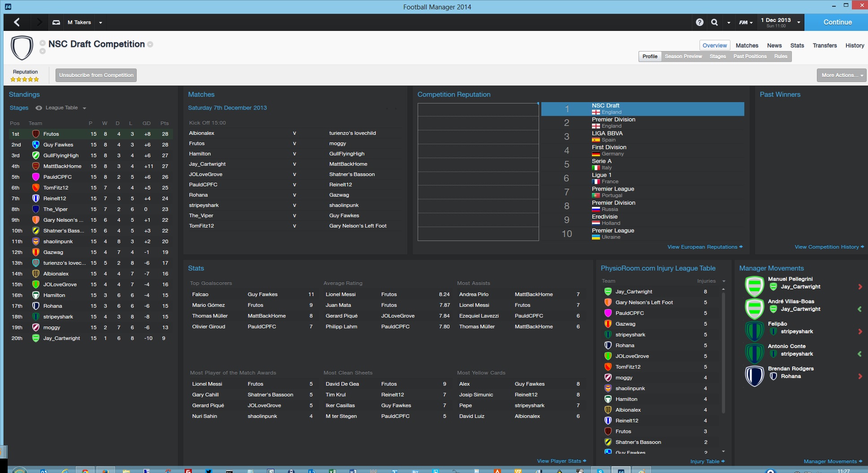Click England flag under NSC Draft
868x473 pixels.
tap(596, 112)
